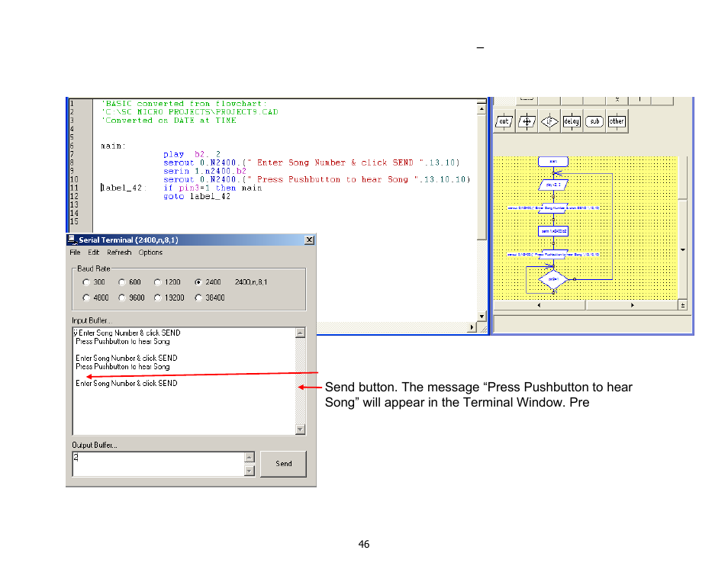Image resolution: width=728 pixels, height=563 pixels.
Task: Click the flowchart zoom ± button
Action: pyautogui.click(x=682, y=305)
